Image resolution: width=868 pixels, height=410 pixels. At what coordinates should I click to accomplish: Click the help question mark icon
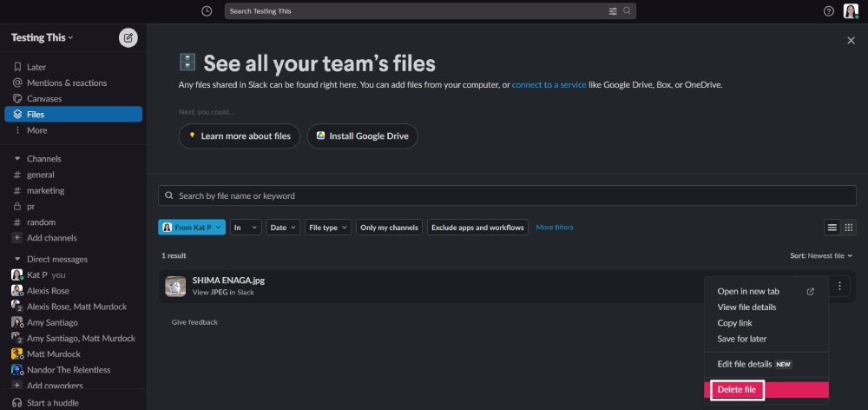828,11
